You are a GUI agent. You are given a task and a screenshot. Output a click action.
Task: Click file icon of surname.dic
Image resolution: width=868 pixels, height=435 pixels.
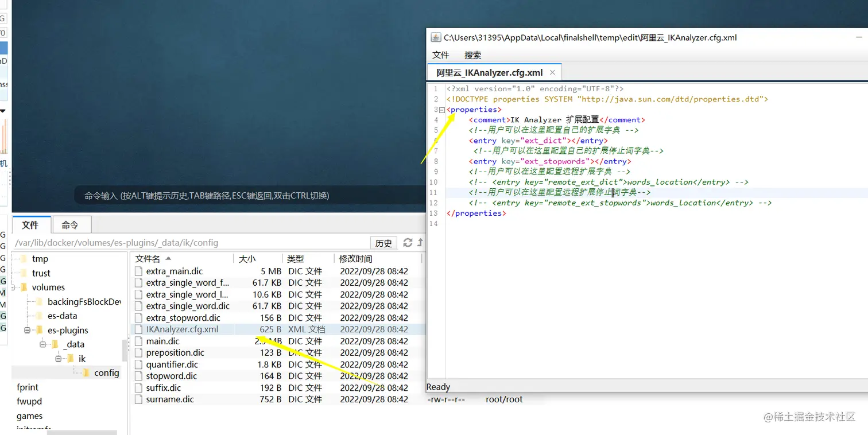click(138, 399)
